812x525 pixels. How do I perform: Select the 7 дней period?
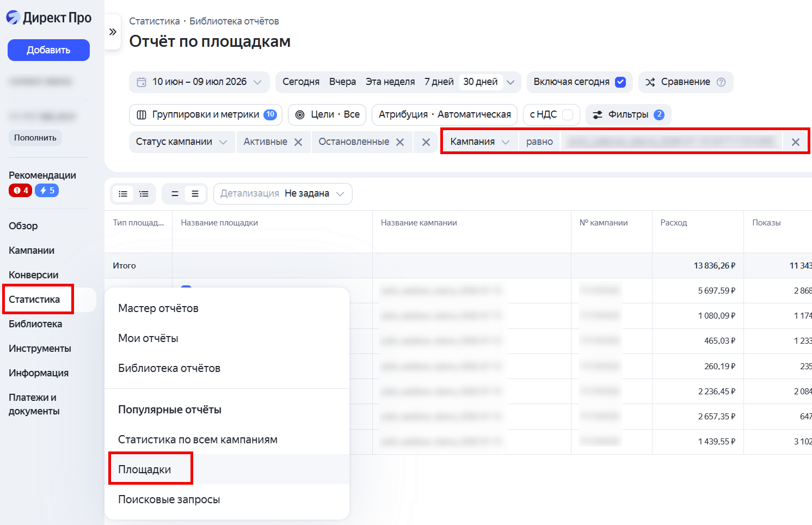(439, 82)
